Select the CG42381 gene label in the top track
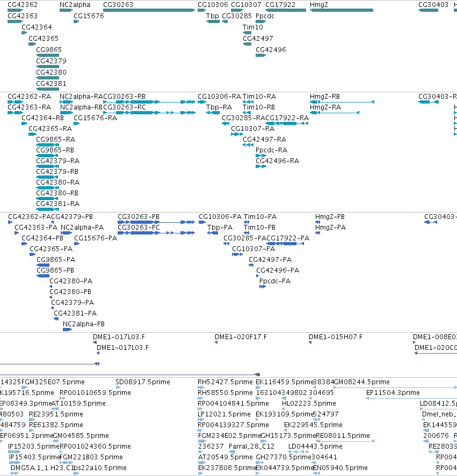 51,84
